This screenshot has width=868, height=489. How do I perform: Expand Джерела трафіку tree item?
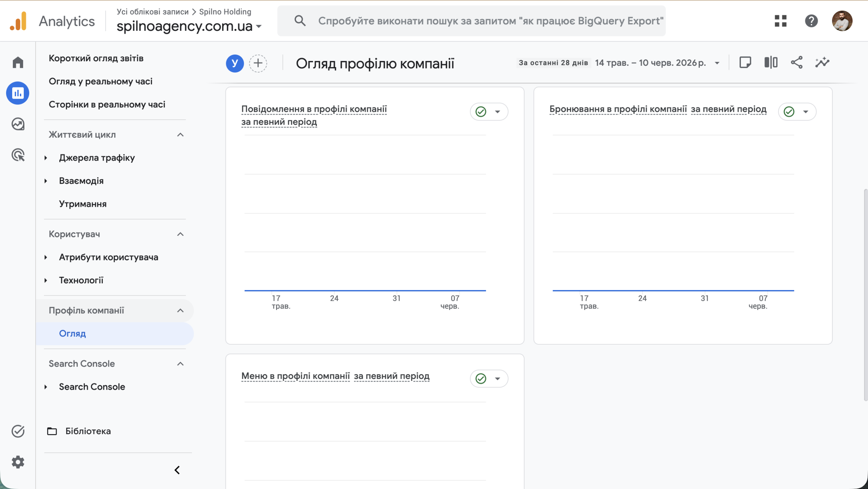point(46,158)
